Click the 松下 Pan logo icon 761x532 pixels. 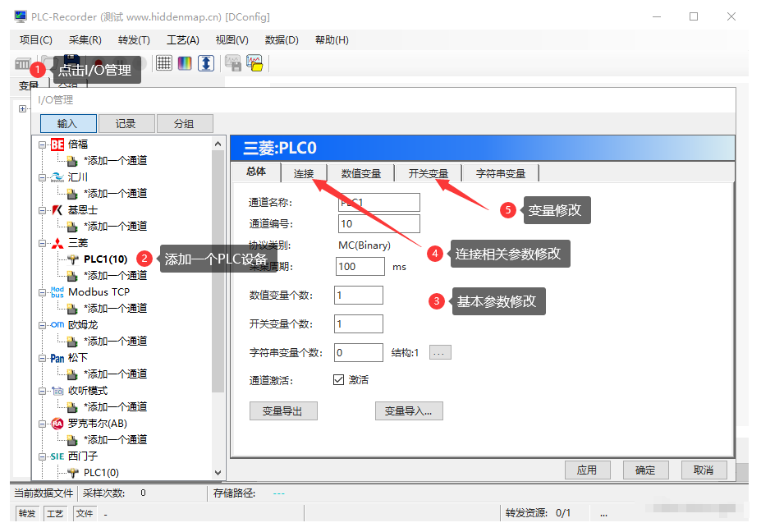coord(57,358)
